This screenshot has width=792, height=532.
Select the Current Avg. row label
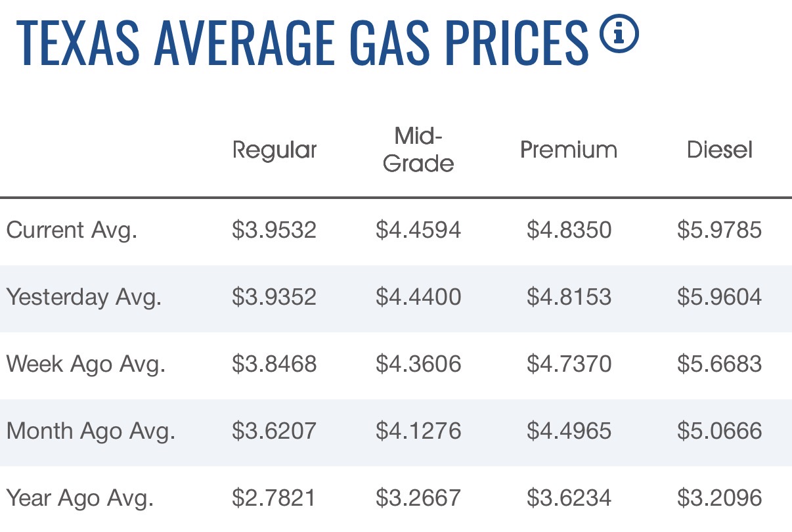(72, 231)
